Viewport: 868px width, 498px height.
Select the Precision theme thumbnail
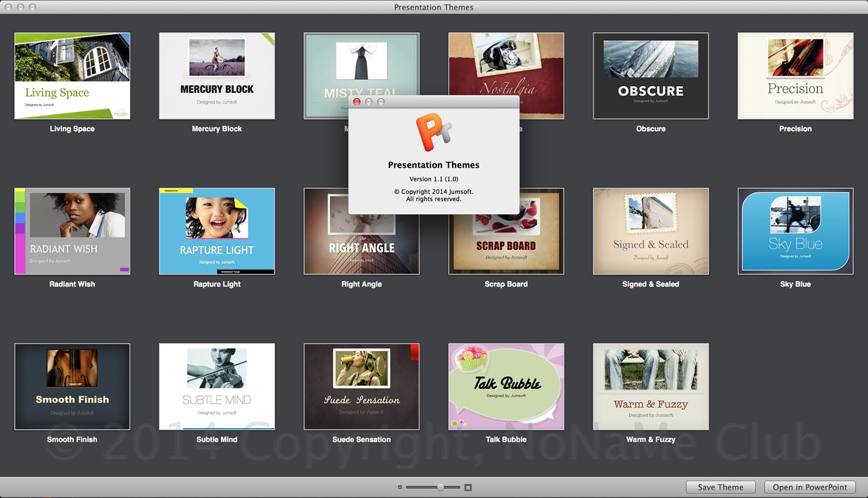click(795, 76)
